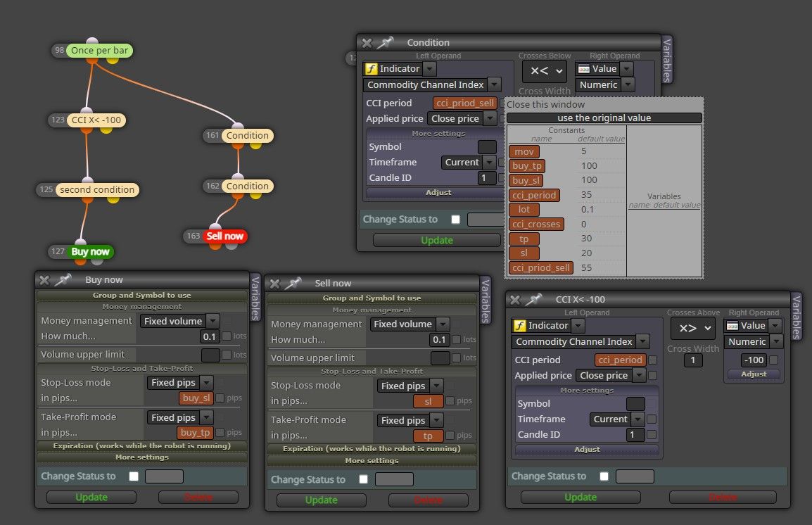812x525 pixels.
Task: Open Numeric dropdown in CCI X< -100 panel
Action: (753, 342)
